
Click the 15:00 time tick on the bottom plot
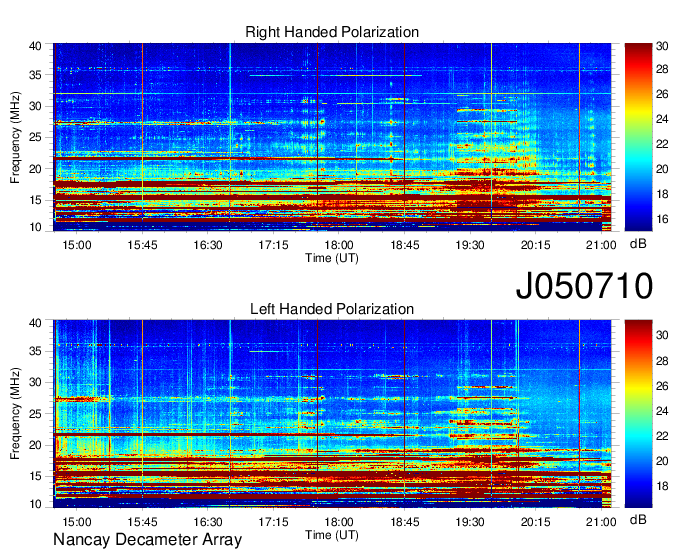pyautogui.click(x=77, y=522)
